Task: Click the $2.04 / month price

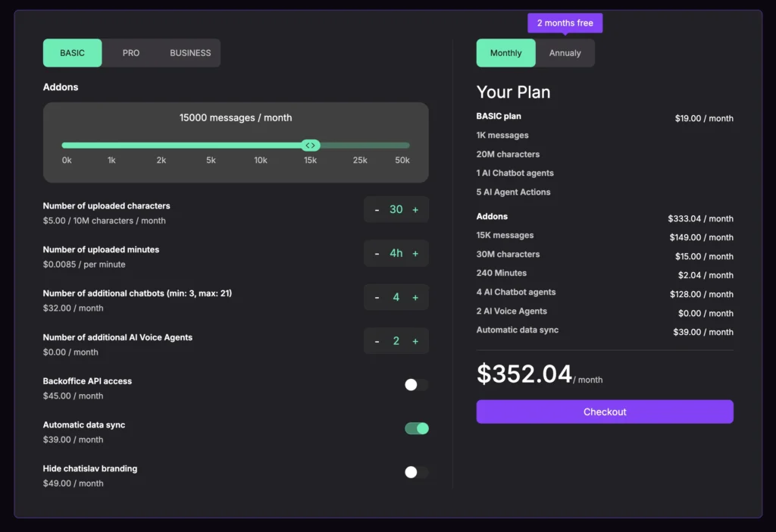Action: 706,275
